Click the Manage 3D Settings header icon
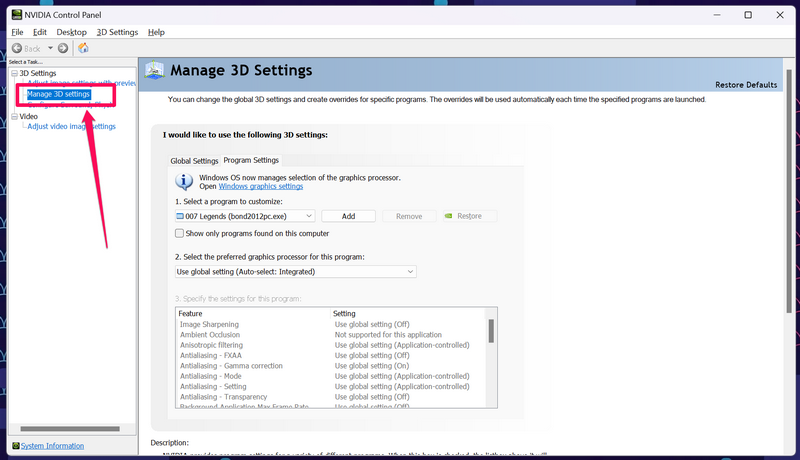Screen dimensions: 800x460 pos(155,71)
